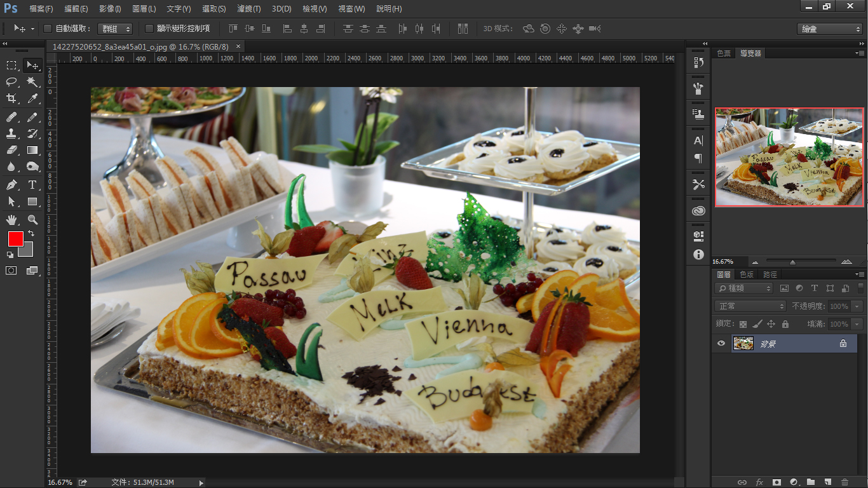Open the 不透明度 opacity dropdown arrow
Image resolution: width=868 pixels, height=488 pixels.
[857, 306]
